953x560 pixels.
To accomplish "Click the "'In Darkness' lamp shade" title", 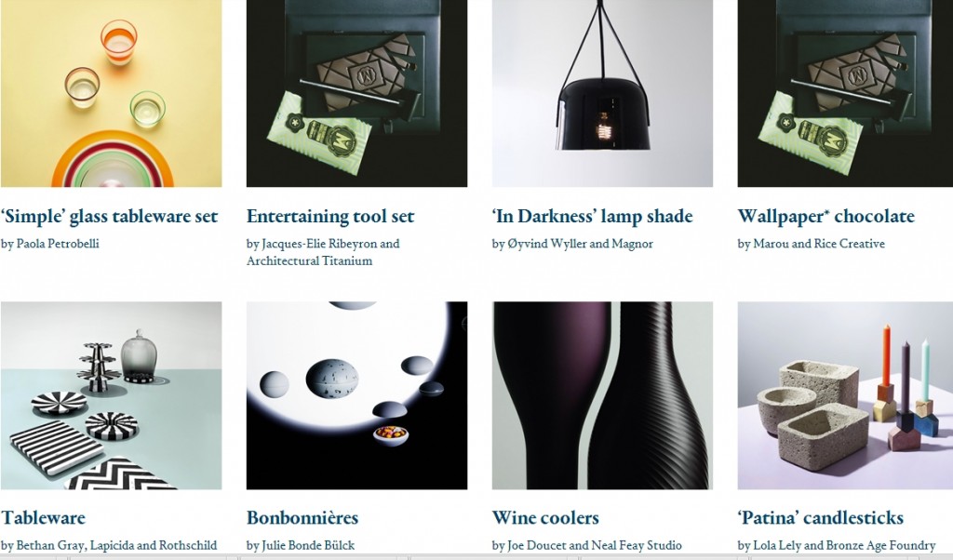I will (593, 217).
